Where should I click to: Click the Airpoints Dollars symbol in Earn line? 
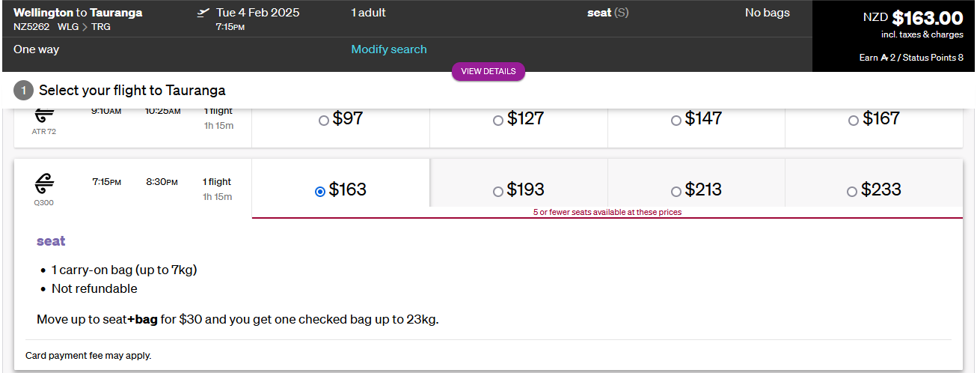(883, 58)
